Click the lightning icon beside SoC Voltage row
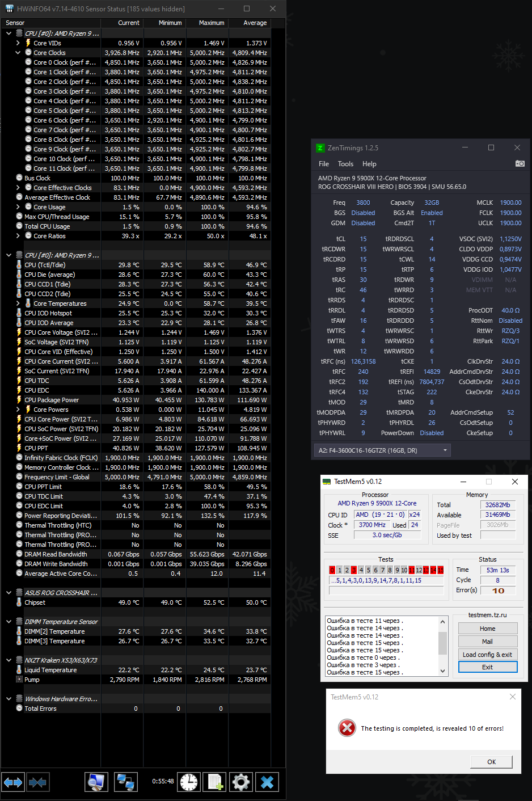The width and height of the screenshot is (532, 801). click(x=19, y=342)
